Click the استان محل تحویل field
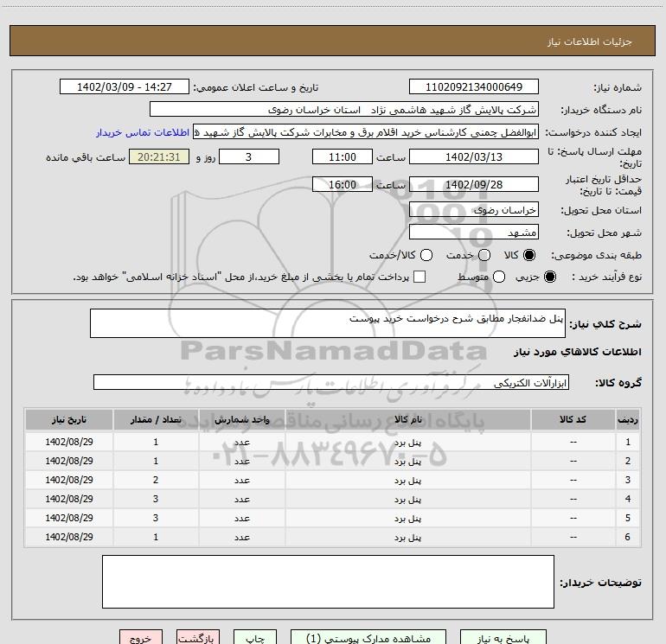 [x=473, y=210]
